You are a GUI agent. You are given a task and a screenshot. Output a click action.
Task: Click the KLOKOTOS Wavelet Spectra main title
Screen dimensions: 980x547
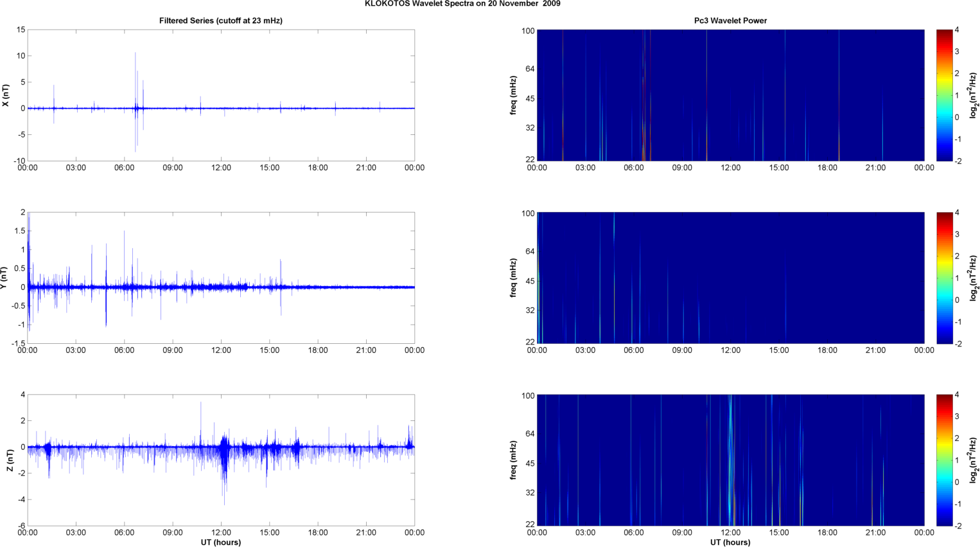coord(462,4)
